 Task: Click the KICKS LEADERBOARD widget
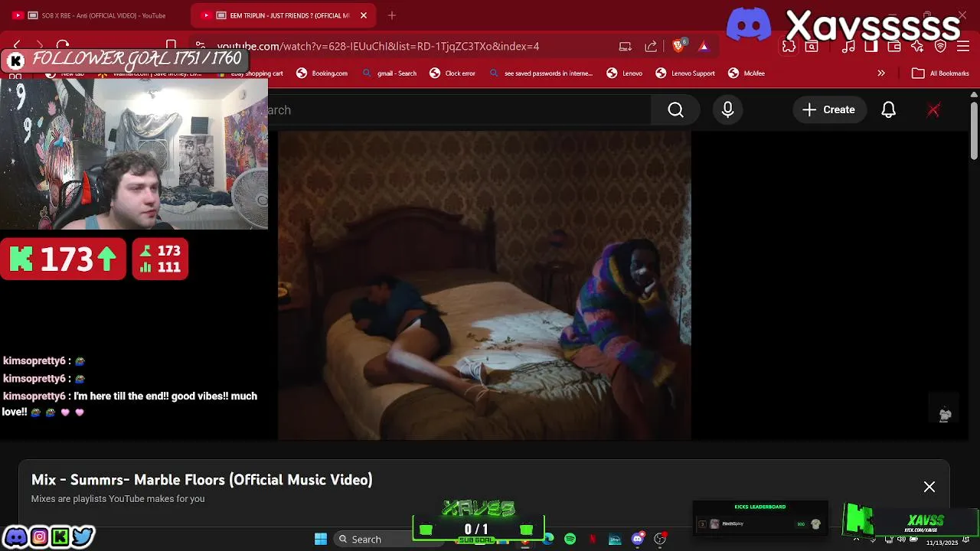click(x=760, y=518)
